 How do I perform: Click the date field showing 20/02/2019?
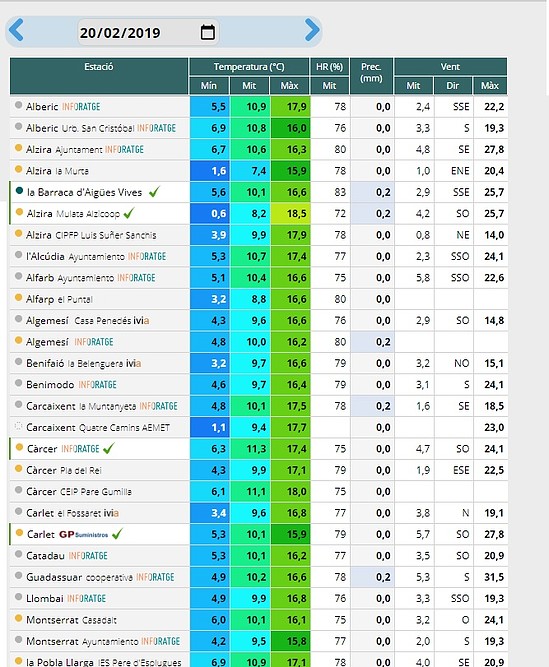(x=148, y=32)
